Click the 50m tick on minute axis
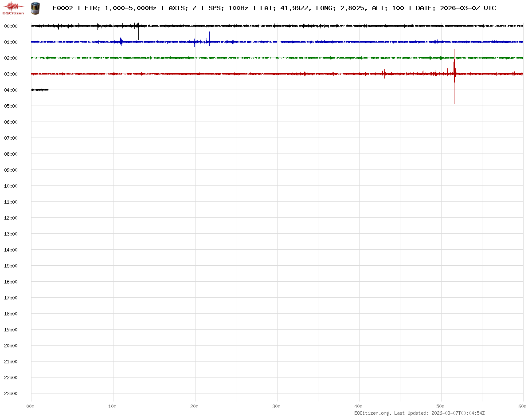This screenshot has width=532, height=417. pos(440,406)
